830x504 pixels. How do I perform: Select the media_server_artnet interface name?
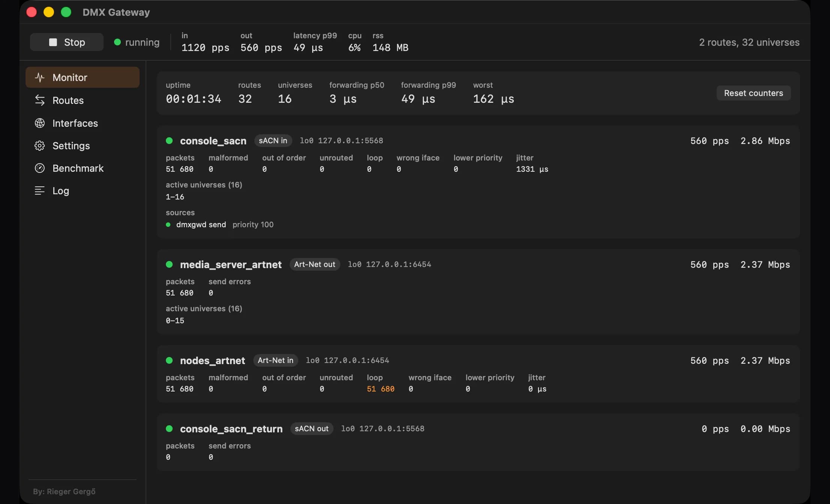tap(231, 265)
